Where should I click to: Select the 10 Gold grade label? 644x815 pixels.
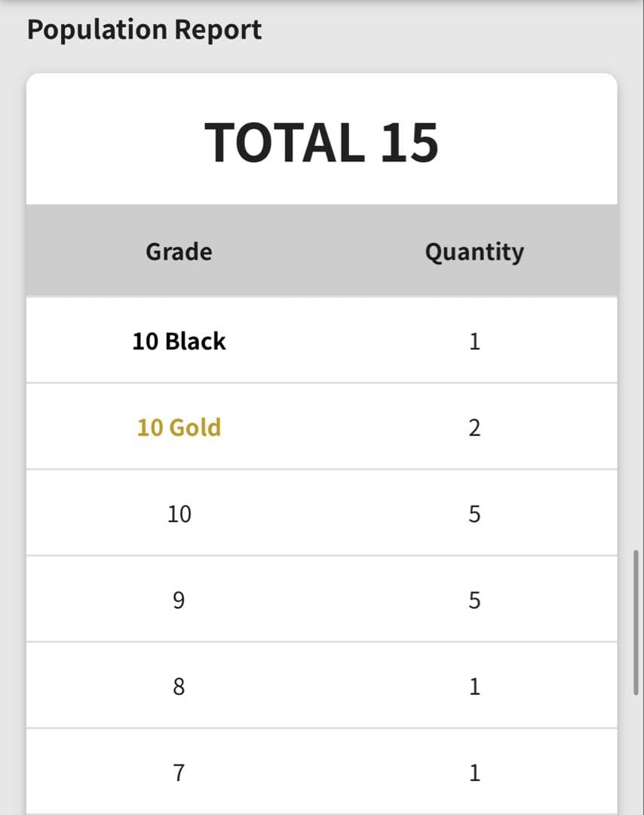coord(179,427)
